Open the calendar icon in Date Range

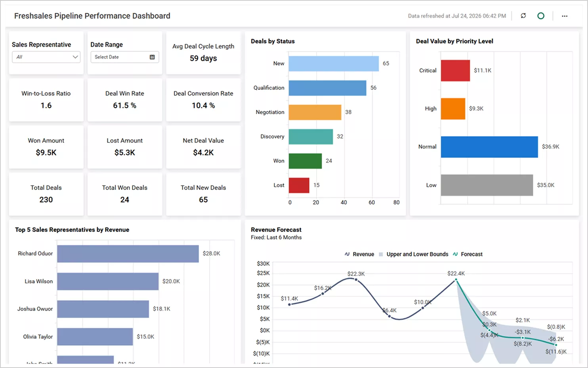pyautogui.click(x=152, y=57)
